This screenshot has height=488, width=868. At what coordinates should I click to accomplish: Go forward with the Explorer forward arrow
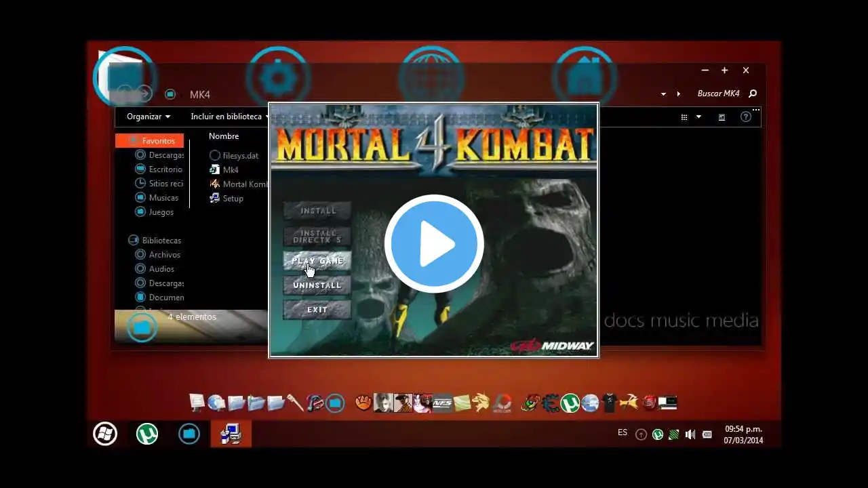pyautogui.click(x=144, y=94)
